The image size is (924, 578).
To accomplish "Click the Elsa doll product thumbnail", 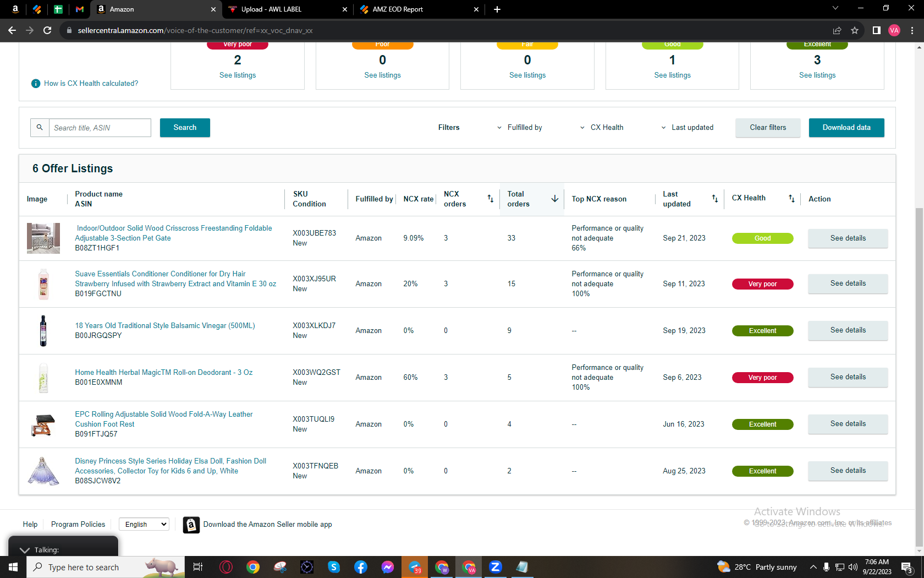I will 43,471.
